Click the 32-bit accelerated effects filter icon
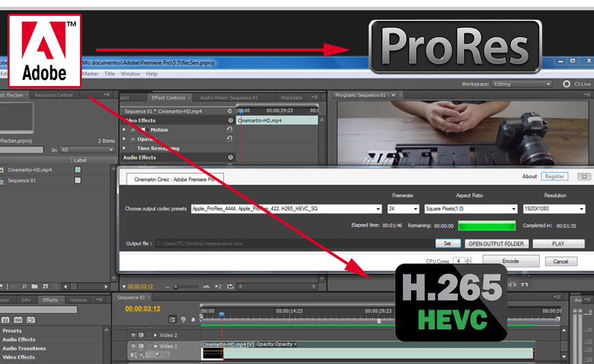The image size is (594, 364). pyautogui.click(x=5, y=320)
